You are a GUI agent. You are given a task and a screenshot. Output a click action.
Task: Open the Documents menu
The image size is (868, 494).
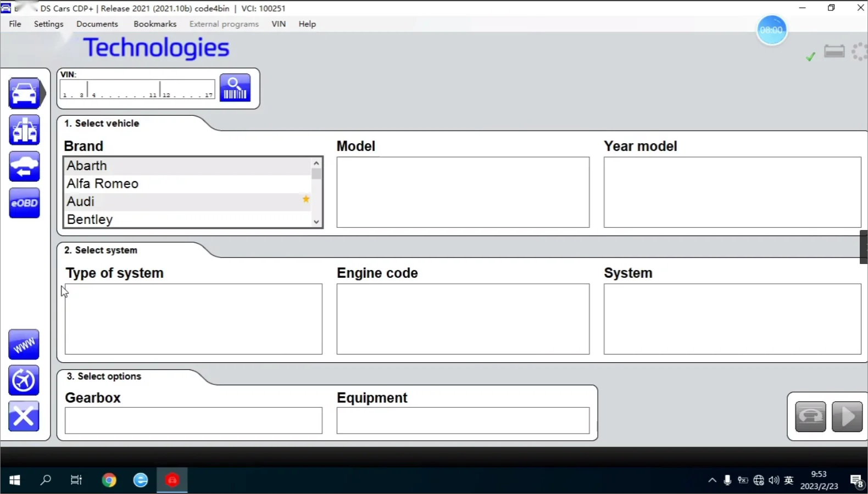(x=97, y=24)
